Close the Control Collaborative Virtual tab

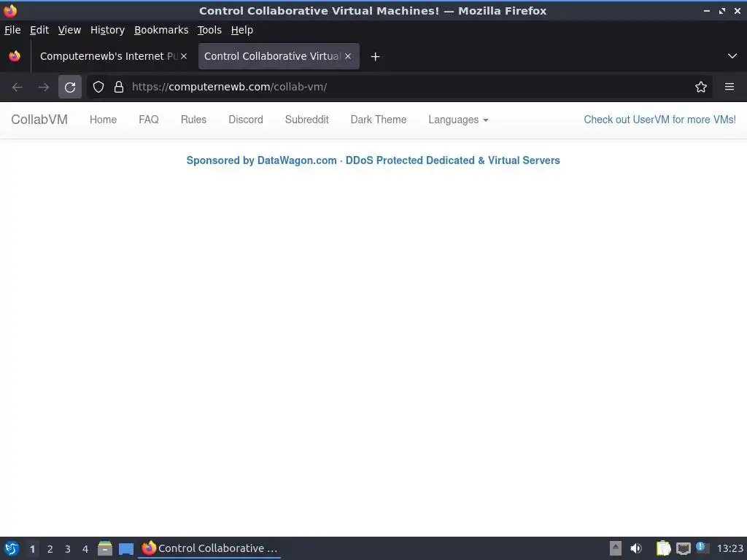click(x=348, y=56)
